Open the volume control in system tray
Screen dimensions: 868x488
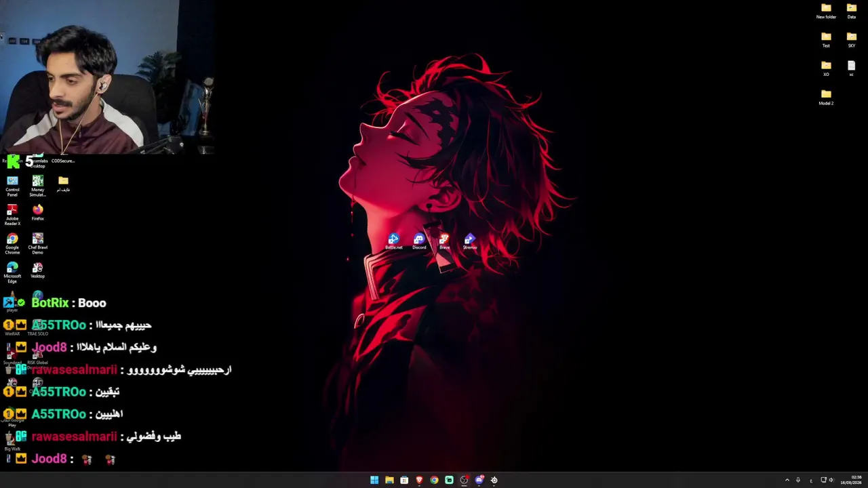coord(831,480)
